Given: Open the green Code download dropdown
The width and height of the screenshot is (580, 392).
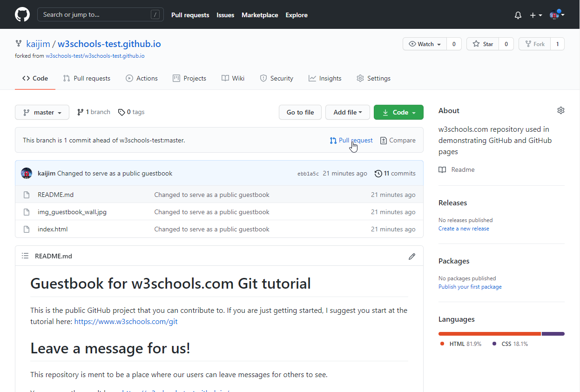Looking at the screenshot, I should coord(398,112).
